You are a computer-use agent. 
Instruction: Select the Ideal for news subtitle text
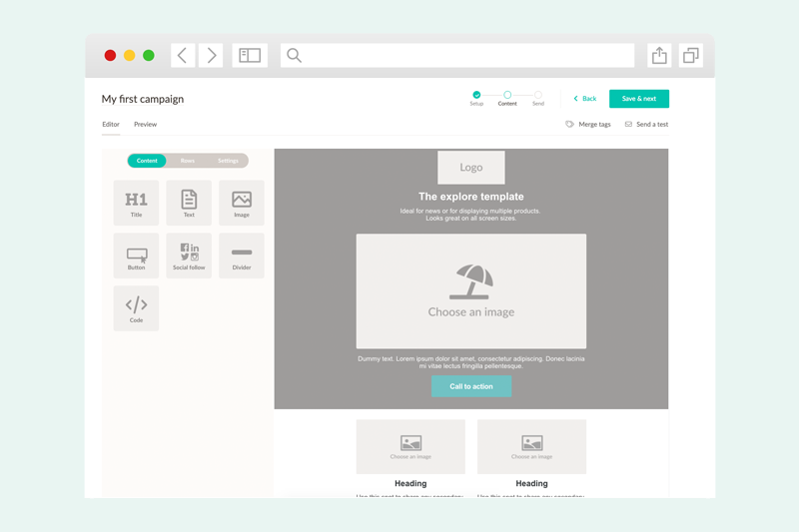click(470, 215)
